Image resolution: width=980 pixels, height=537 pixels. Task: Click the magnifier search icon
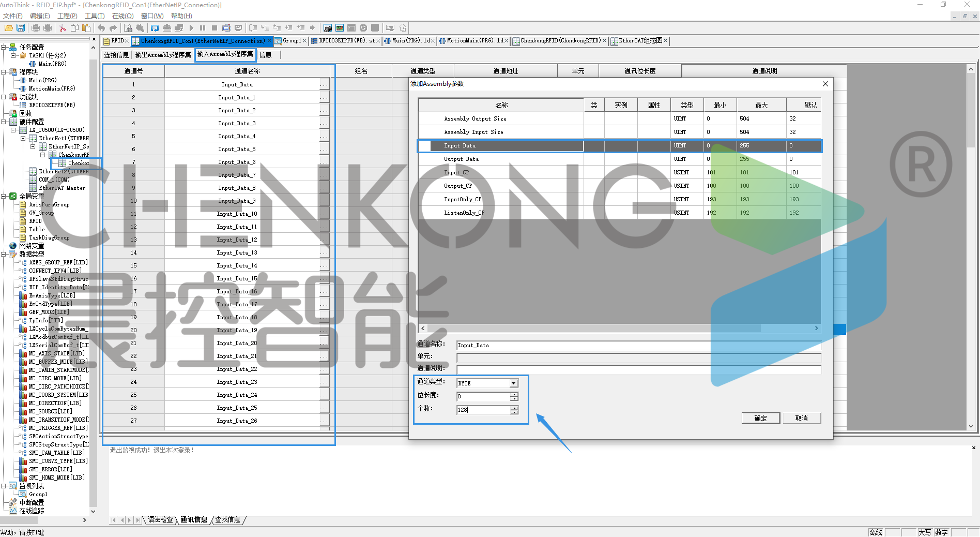tap(140, 28)
